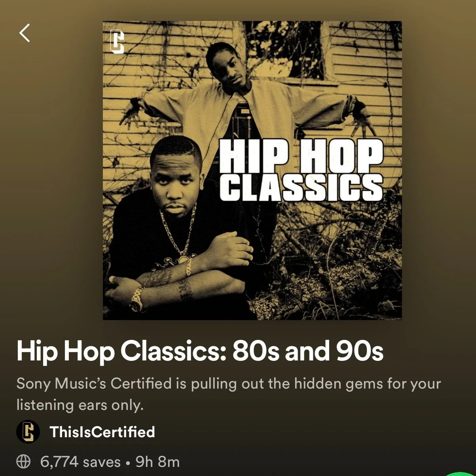Screen dimensions: 476x476
Task: Tap the globe public-playlist icon
Action: click(23, 462)
